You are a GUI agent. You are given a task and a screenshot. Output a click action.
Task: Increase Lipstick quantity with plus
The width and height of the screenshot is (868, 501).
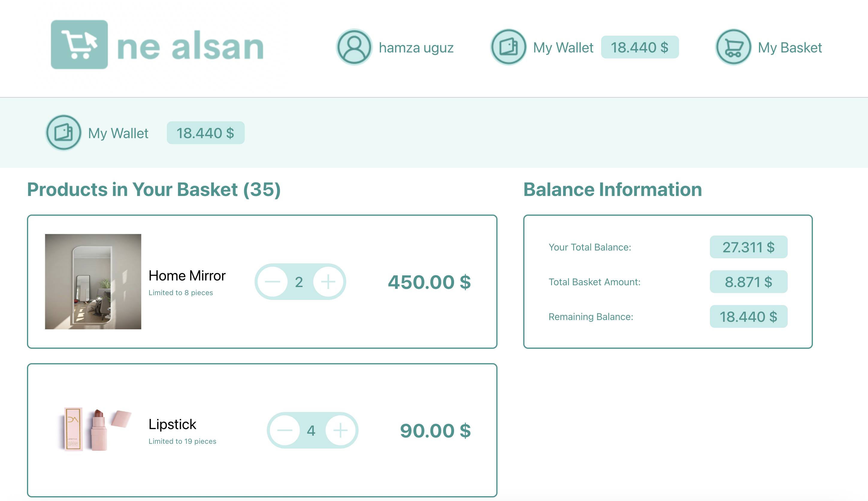(x=341, y=431)
